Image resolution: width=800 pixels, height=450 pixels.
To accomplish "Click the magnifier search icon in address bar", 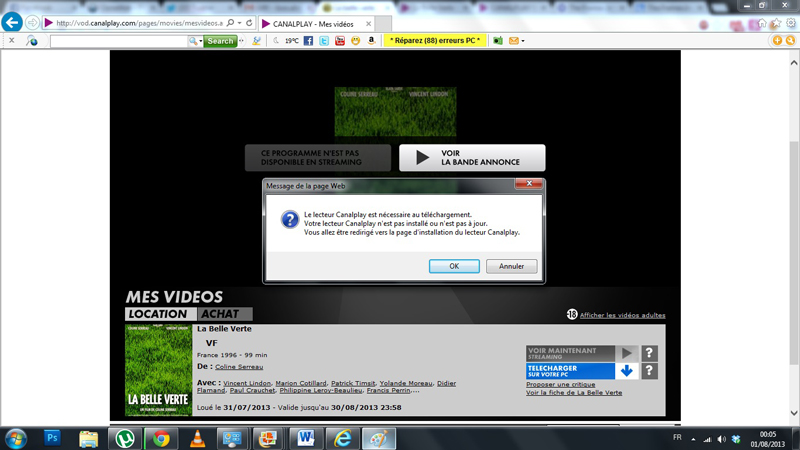I will [x=231, y=23].
